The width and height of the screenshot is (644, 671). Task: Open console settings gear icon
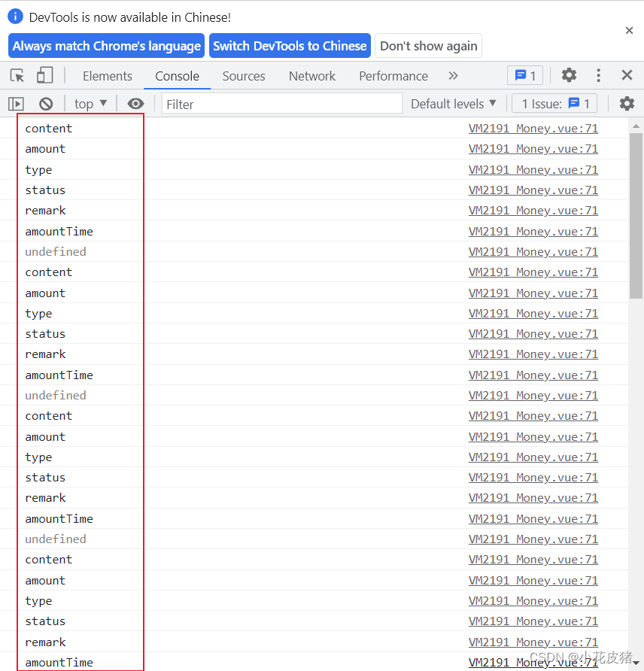click(x=627, y=104)
